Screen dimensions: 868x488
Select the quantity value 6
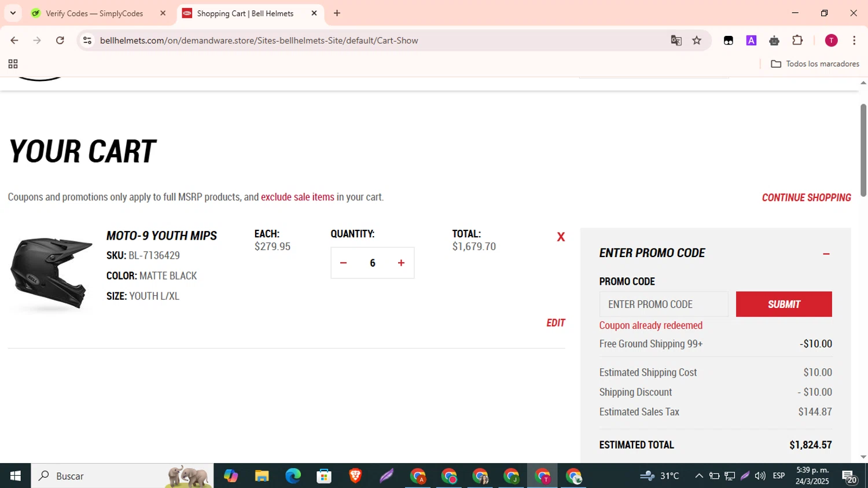(373, 263)
